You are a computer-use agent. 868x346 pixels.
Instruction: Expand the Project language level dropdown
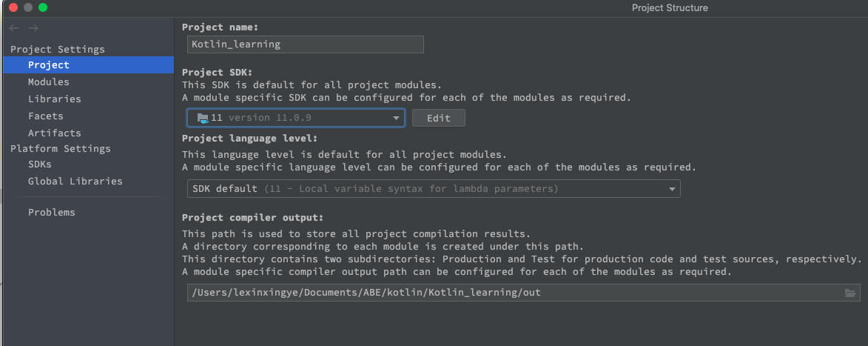pyautogui.click(x=433, y=189)
